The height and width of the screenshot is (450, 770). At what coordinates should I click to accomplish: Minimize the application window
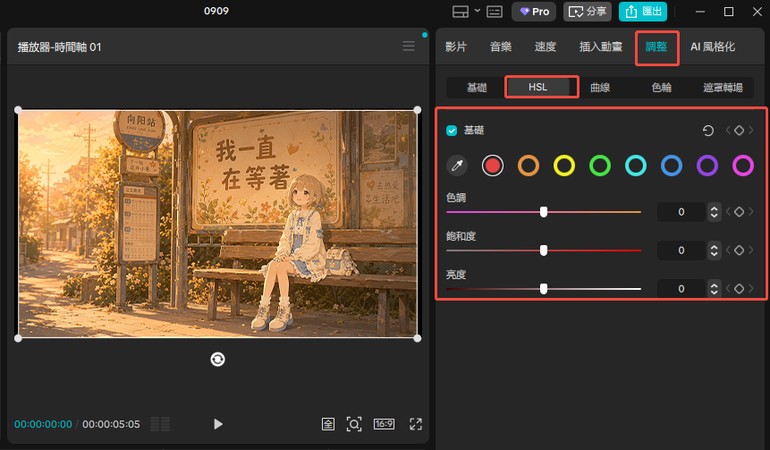pos(700,11)
